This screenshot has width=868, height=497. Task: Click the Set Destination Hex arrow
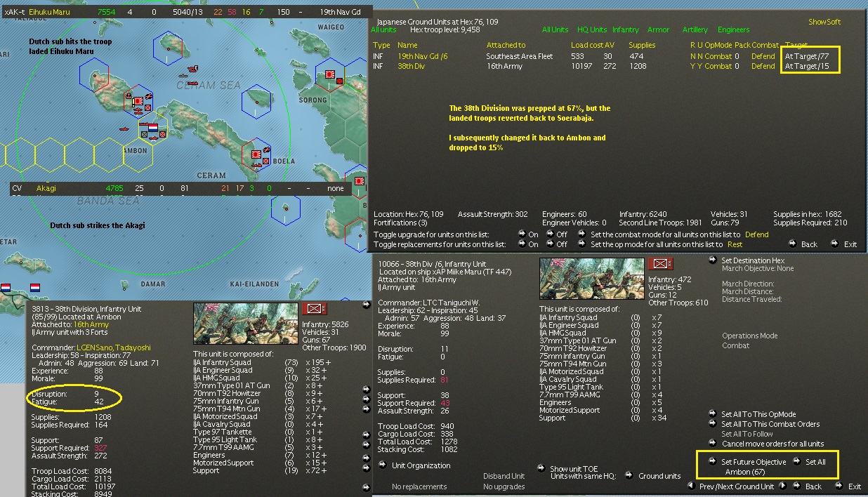coord(714,260)
